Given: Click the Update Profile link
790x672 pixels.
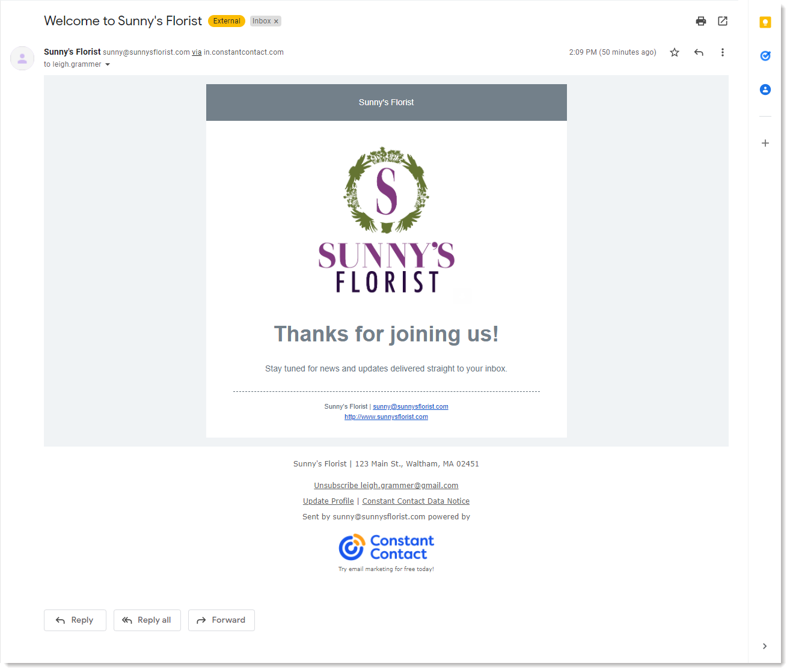Looking at the screenshot, I should pos(328,501).
